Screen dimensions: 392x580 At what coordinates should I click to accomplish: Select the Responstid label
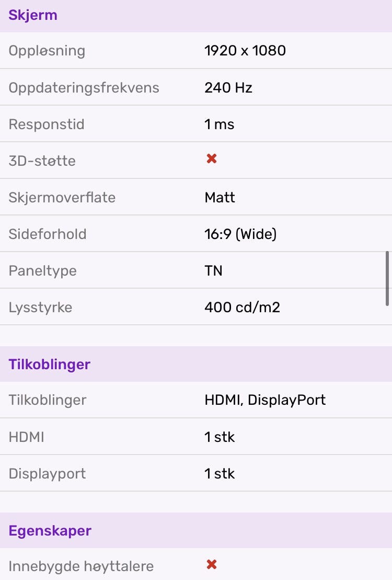coord(47,124)
